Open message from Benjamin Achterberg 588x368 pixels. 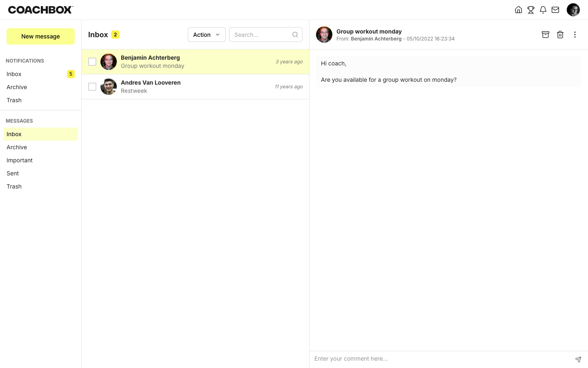[x=195, y=62]
